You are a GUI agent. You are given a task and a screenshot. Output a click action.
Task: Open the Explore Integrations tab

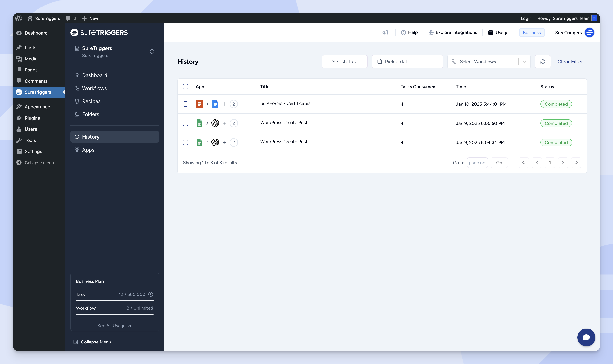click(453, 33)
